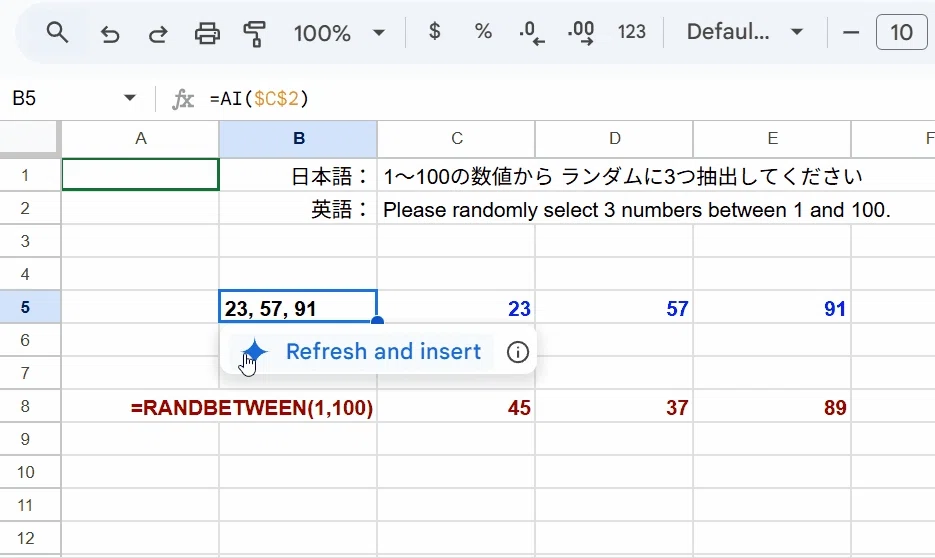The width and height of the screenshot is (935, 558).
Task: Open the 100% zoom dropdown
Action: tap(339, 33)
